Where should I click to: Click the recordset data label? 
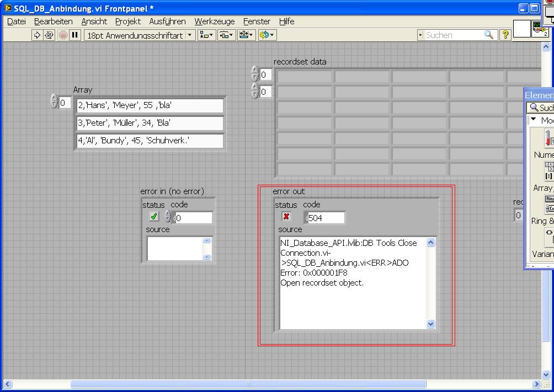[300, 61]
